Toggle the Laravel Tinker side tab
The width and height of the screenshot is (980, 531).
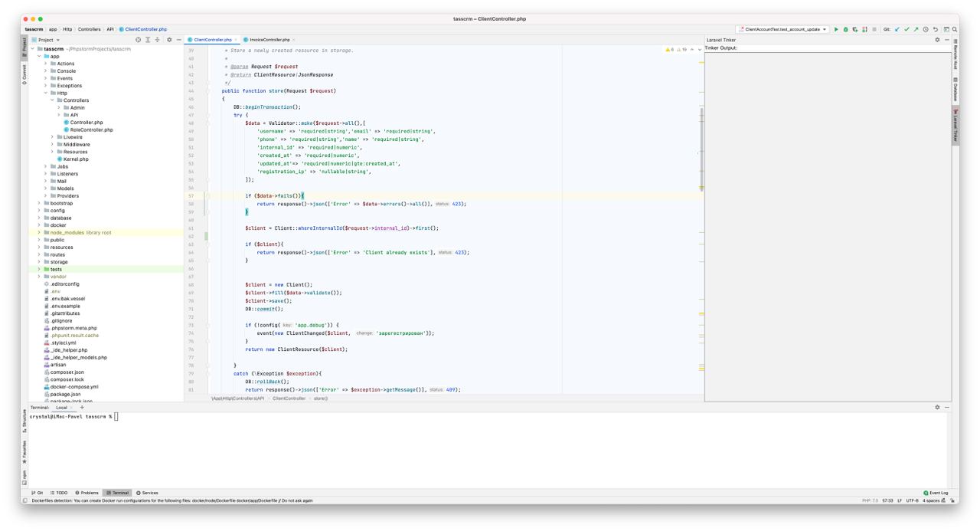[x=955, y=124]
